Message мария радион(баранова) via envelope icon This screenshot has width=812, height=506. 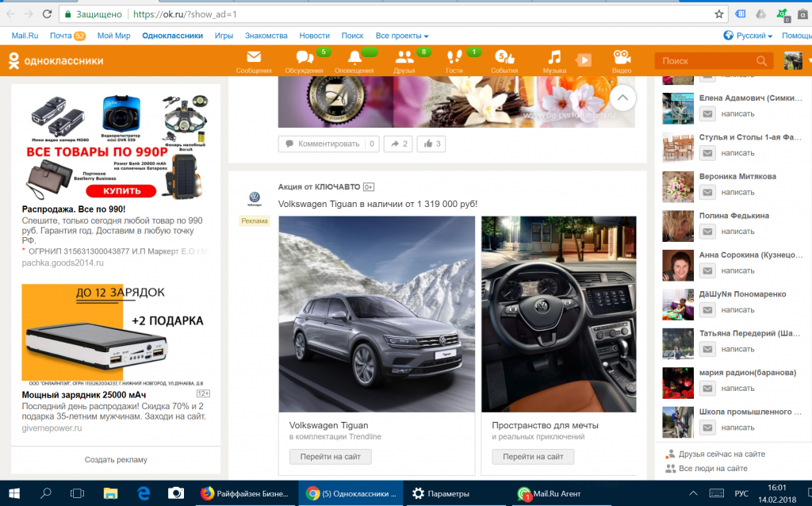click(707, 389)
